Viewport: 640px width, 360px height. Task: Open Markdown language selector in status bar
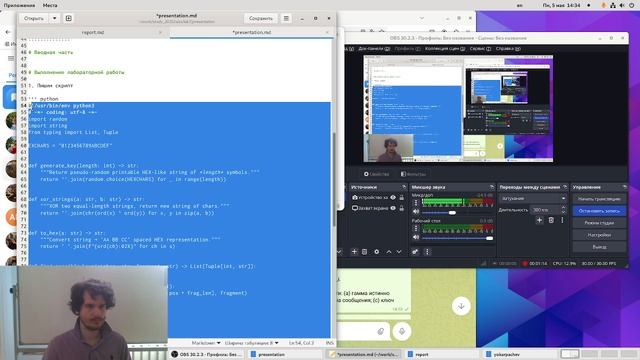click(206, 343)
